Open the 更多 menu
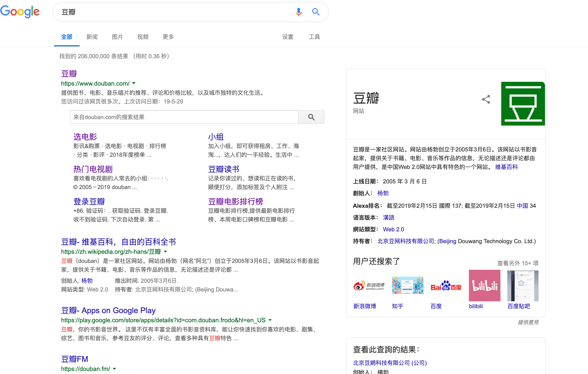Screen dimensions: 588x374 click(168, 37)
